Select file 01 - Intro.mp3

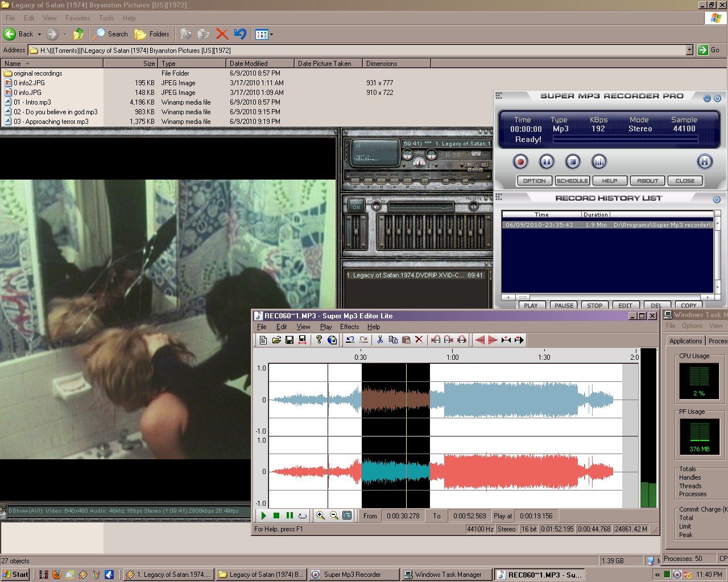click(x=32, y=102)
